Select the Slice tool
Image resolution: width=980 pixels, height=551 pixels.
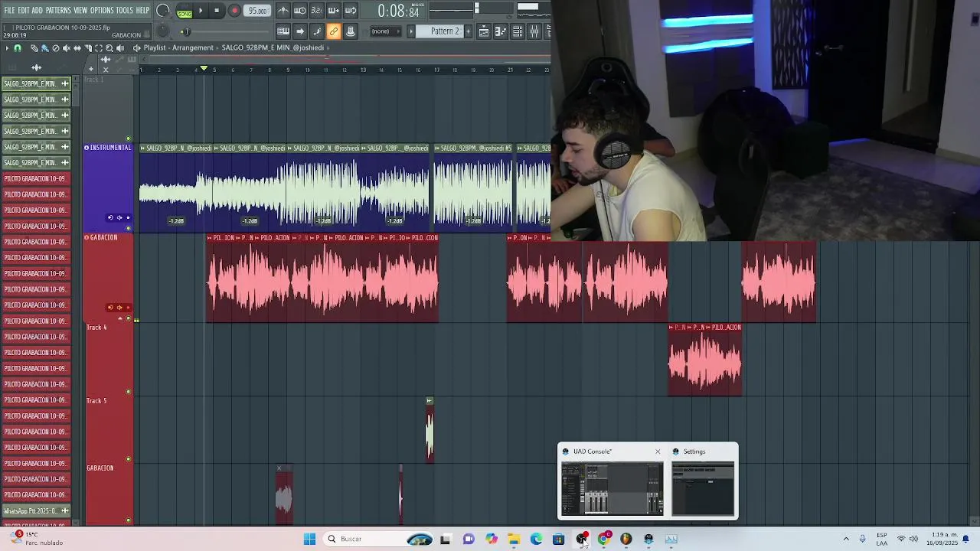[88, 48]
